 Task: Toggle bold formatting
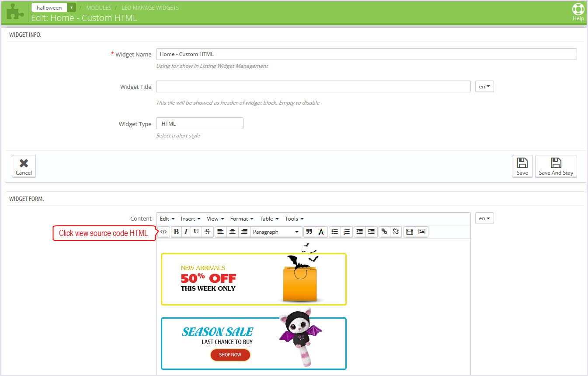176,232
